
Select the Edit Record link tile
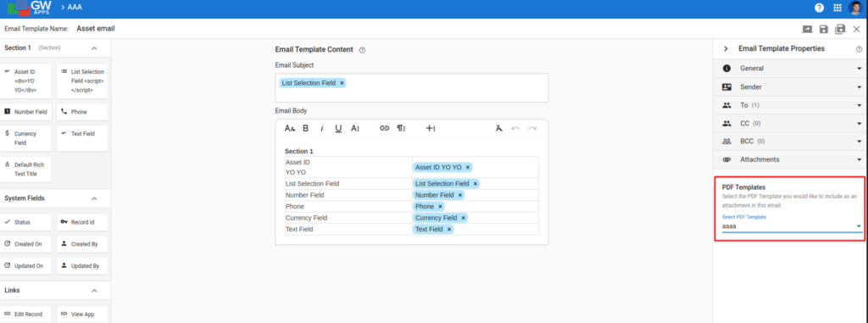click(26, 315)
